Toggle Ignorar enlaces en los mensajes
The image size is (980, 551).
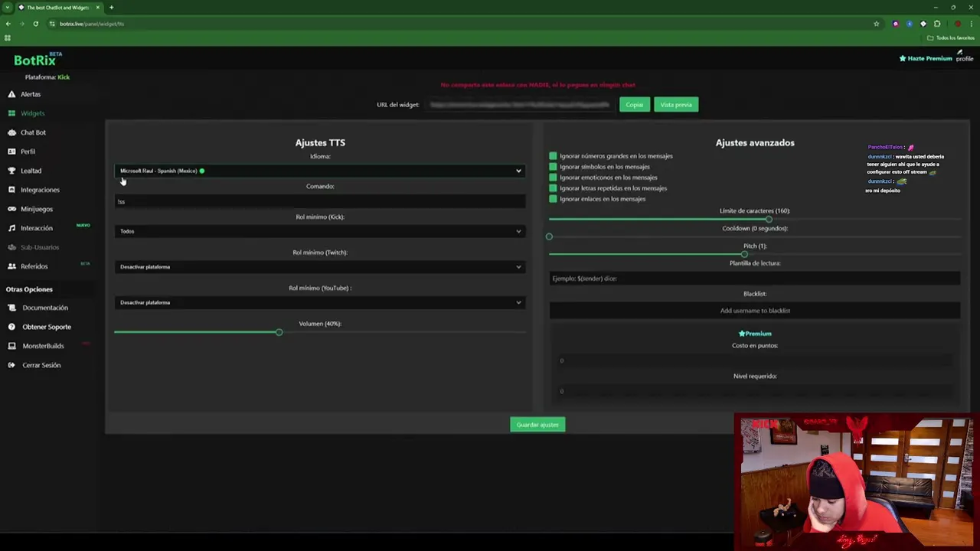[553, 199]
